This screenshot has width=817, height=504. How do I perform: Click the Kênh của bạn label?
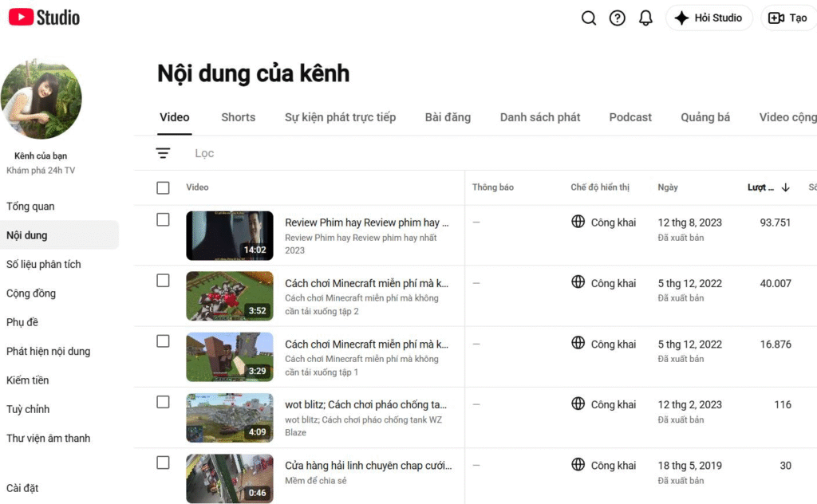(x=41, y=156)
